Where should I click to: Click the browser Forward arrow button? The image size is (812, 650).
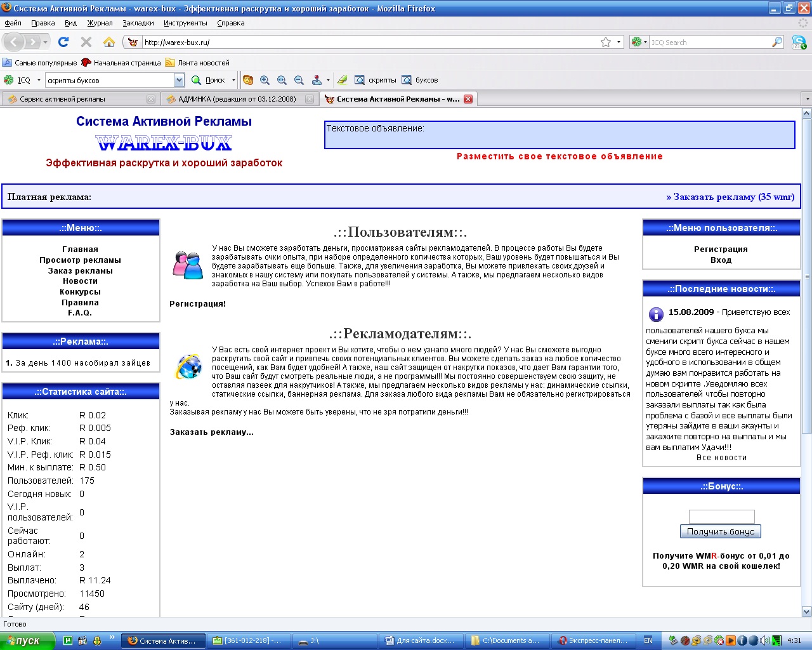32,42
